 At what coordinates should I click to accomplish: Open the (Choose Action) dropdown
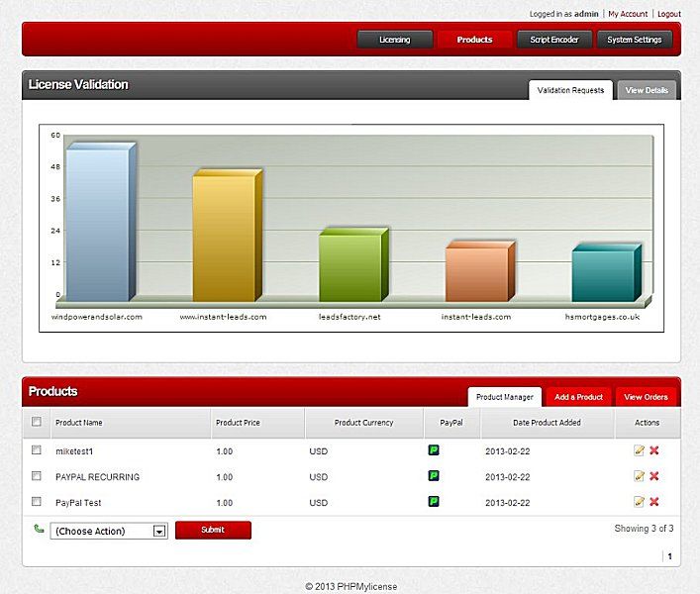pos(109,531)
